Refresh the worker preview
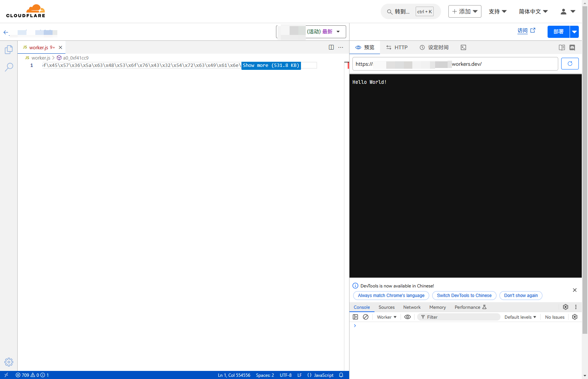This screenshot has height=379, width=588. tap(570, 64)
